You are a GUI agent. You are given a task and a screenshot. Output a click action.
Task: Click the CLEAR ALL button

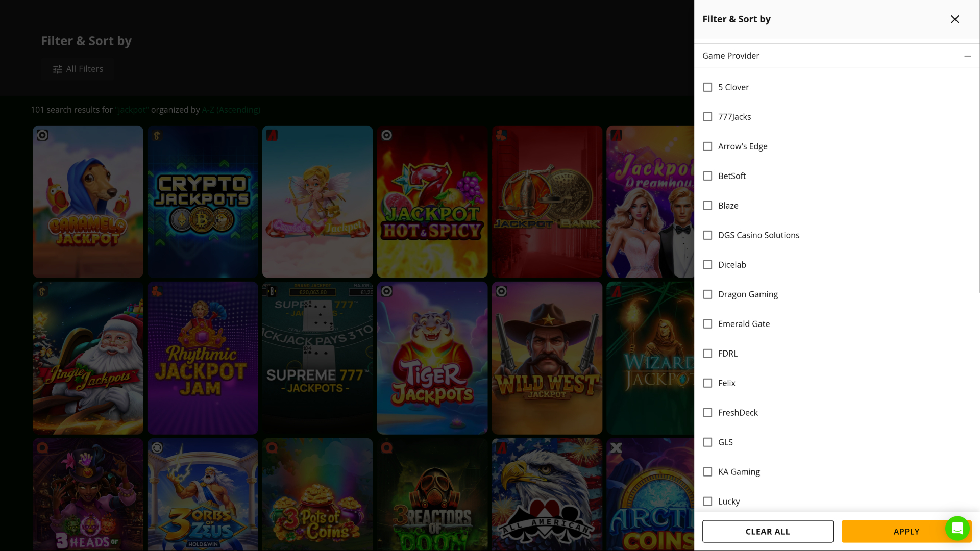tap(768, 531)
